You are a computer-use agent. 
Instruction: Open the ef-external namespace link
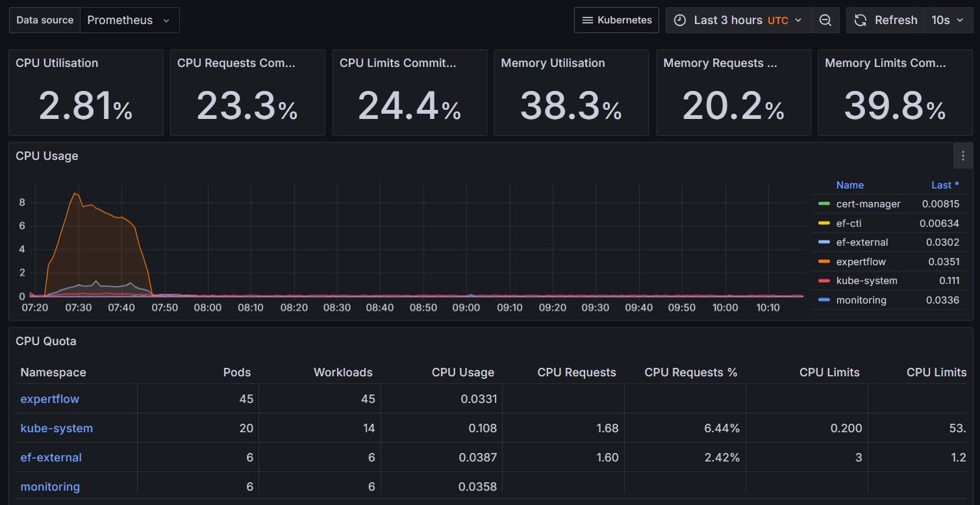click(x=51, y=458)
